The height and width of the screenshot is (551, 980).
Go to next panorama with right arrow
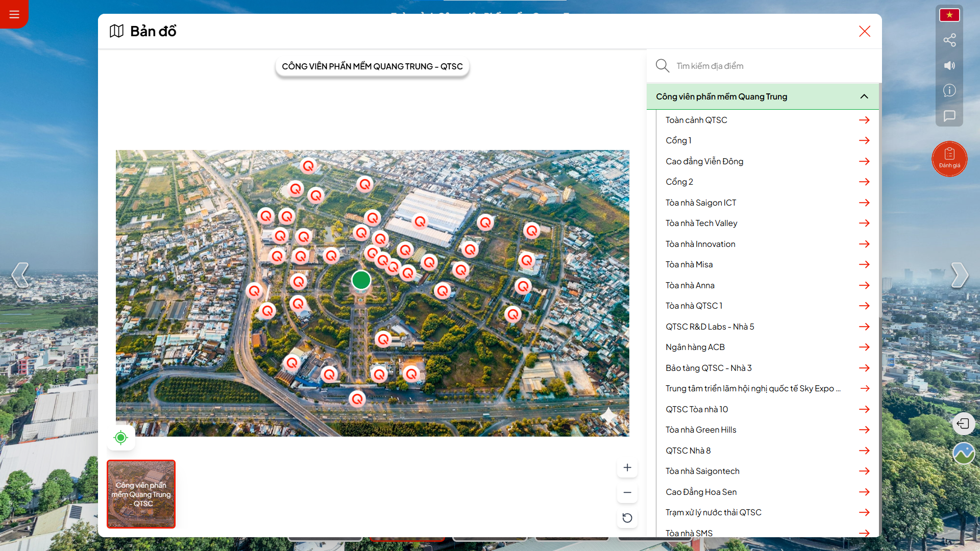[960, 275]
